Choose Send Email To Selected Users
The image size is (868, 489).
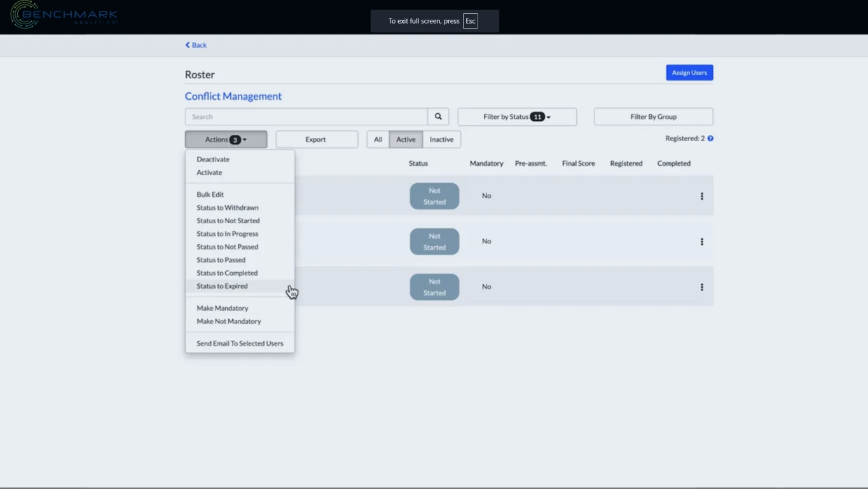point(240,343)
